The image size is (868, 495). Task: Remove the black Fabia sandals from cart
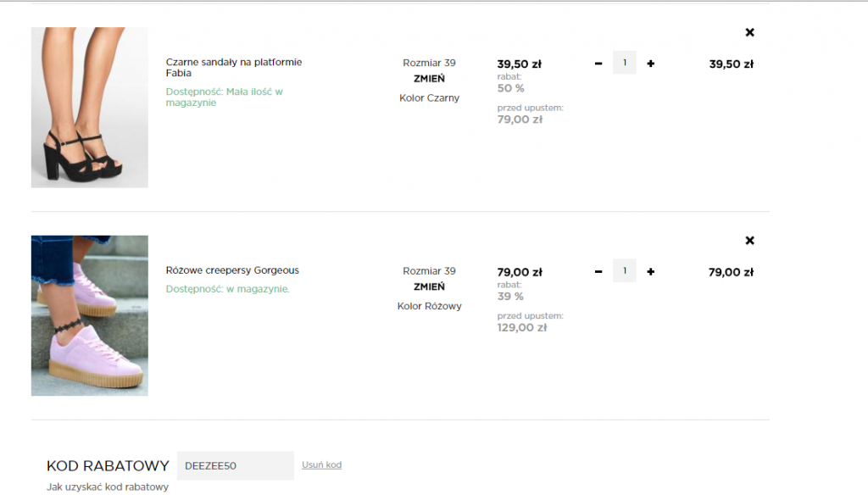tap(749, 32)
